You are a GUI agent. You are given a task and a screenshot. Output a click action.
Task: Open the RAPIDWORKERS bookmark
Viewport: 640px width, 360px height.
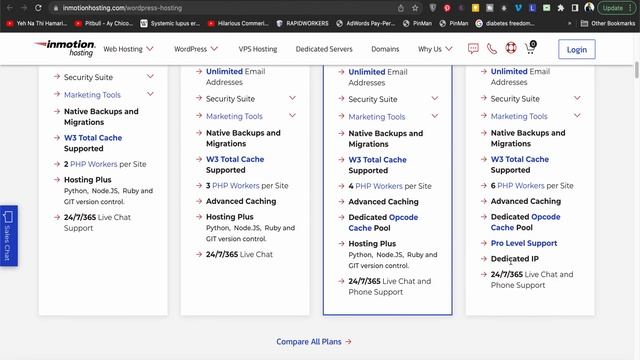[302, 23]
